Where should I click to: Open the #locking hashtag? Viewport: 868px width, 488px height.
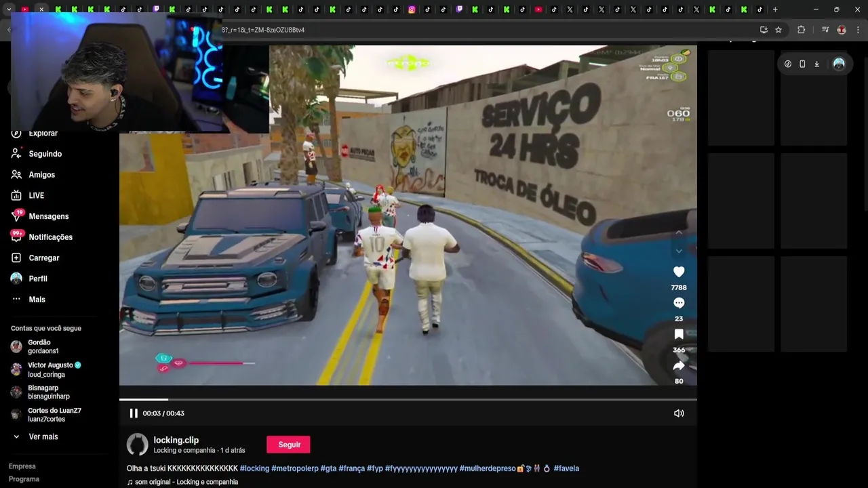point(254,468)
